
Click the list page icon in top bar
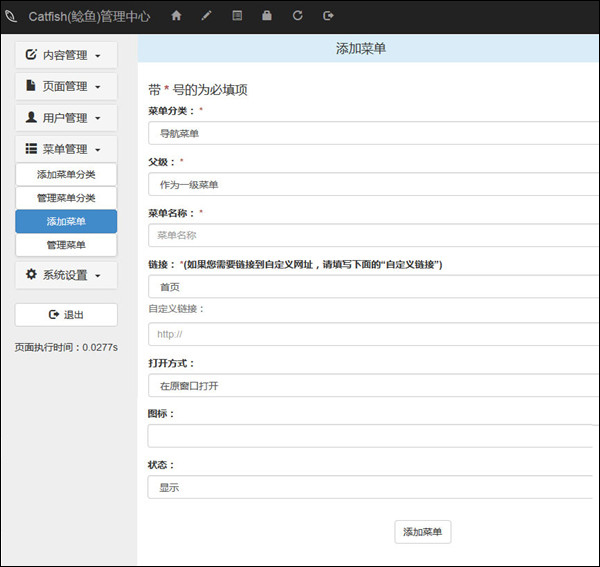(237, 16)
